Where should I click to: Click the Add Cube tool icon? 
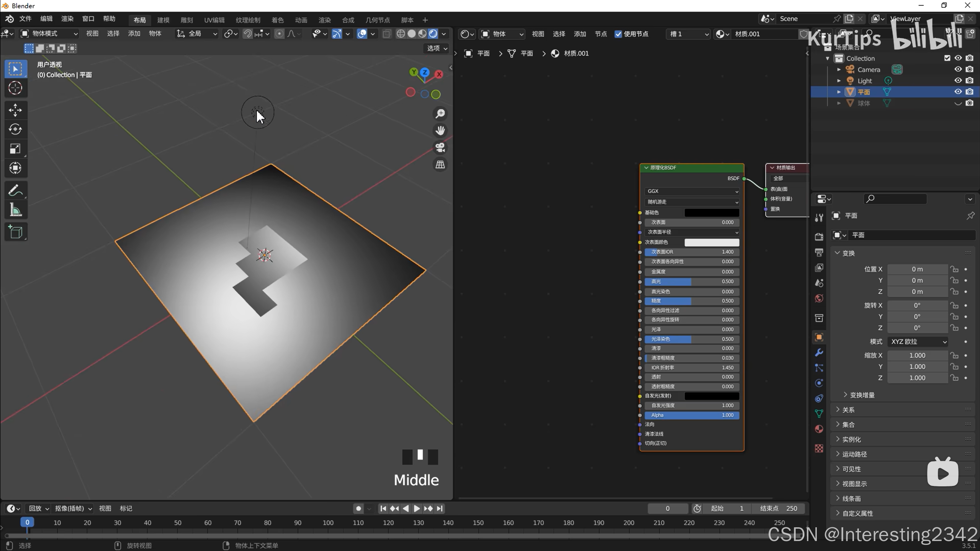pos(15,232)
